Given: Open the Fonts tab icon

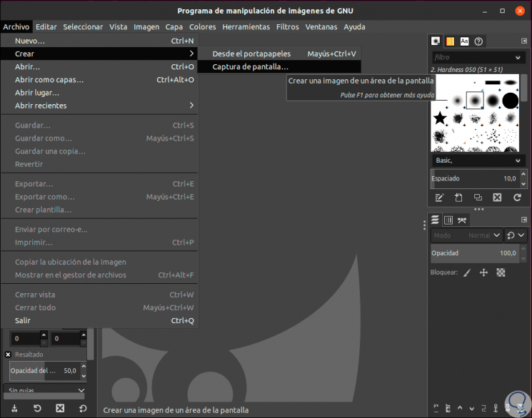Looking at the screenshot, I should (464, 41).
